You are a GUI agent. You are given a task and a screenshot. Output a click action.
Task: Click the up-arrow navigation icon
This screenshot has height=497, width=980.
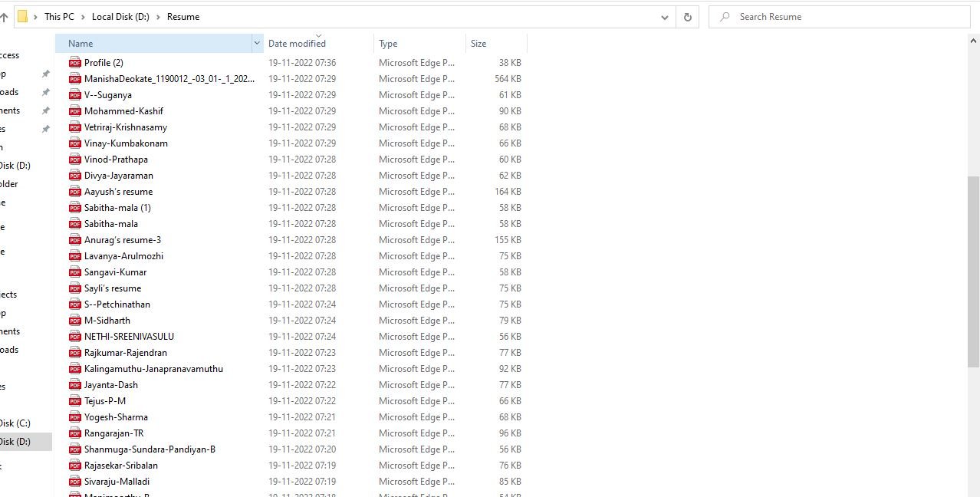(4, 17)
